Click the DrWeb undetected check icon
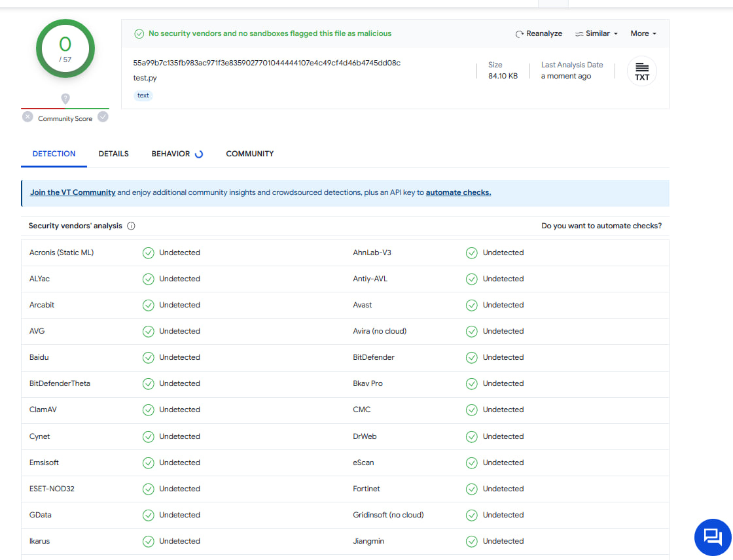The height and width of the screenshot is (560, 733). point(472,436)
